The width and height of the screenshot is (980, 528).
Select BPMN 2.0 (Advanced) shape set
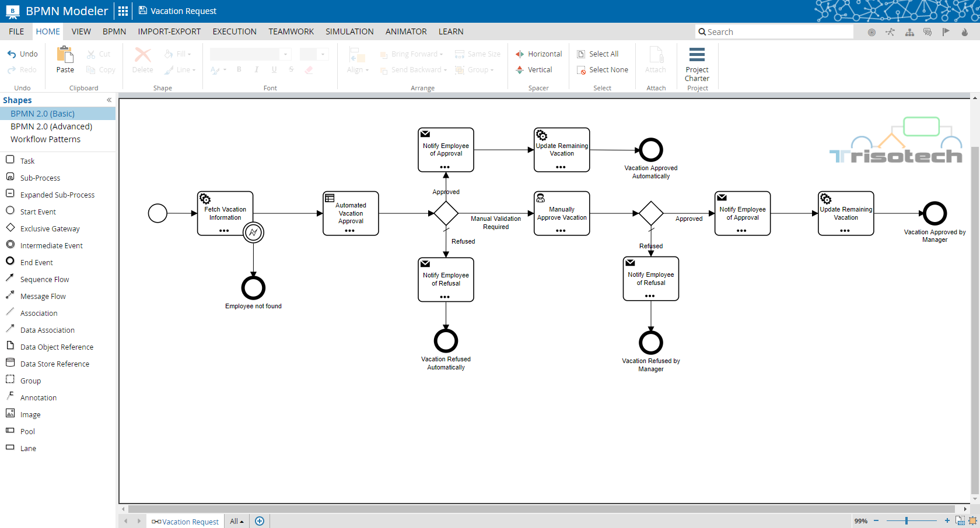click(x=51, y=126)
